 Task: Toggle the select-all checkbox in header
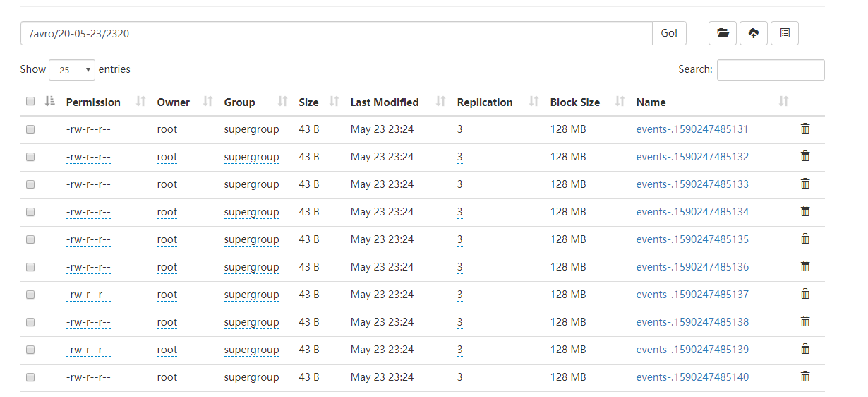point(30,102)
